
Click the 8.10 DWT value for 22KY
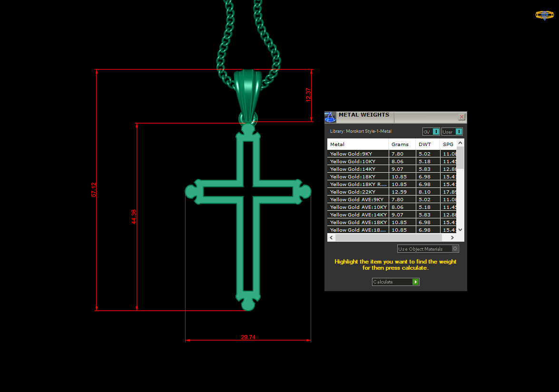coord(424,192)
